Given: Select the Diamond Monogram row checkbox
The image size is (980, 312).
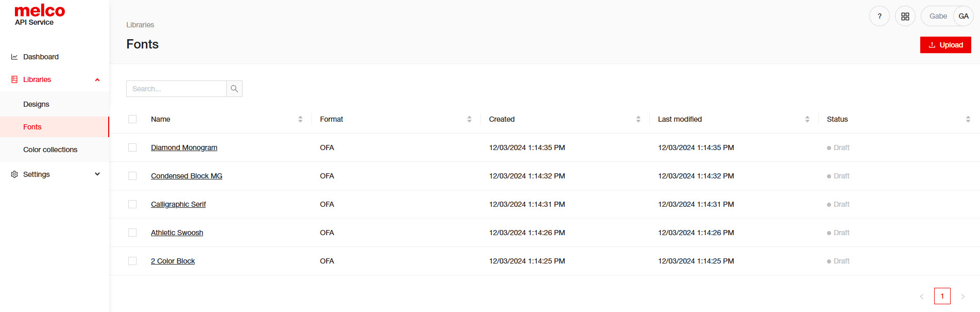Looking at the screenshot, I should (x=132, y=147).
